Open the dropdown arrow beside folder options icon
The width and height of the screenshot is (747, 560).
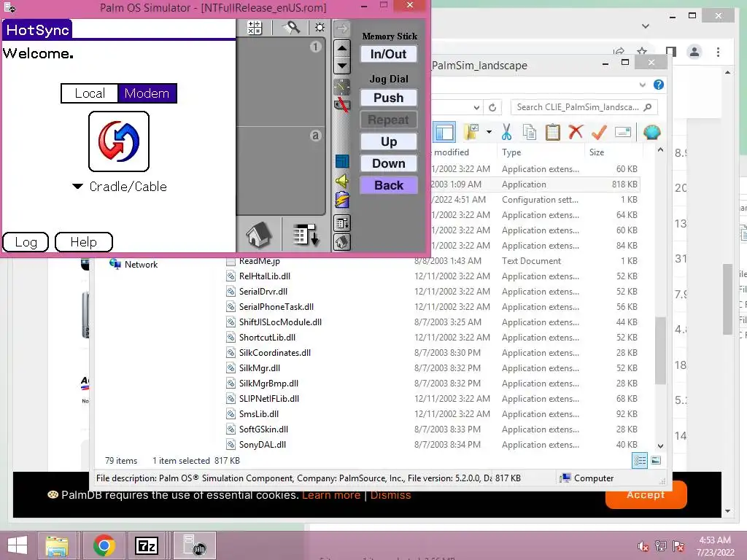(x=489, y=132)
